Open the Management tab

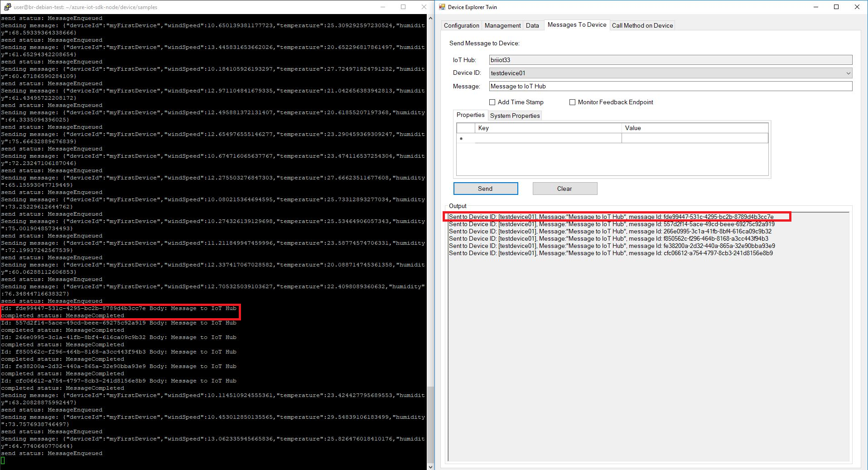click(502, 25)
